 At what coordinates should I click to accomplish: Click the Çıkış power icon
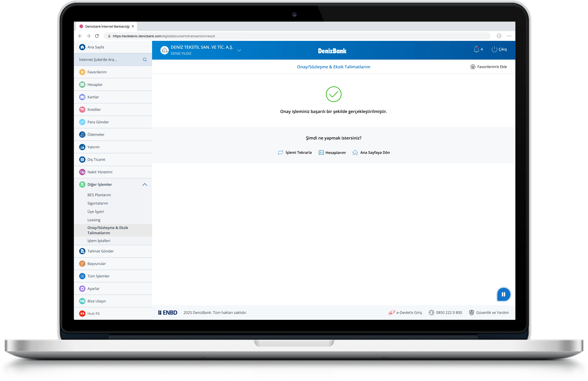tap(494, 49)
